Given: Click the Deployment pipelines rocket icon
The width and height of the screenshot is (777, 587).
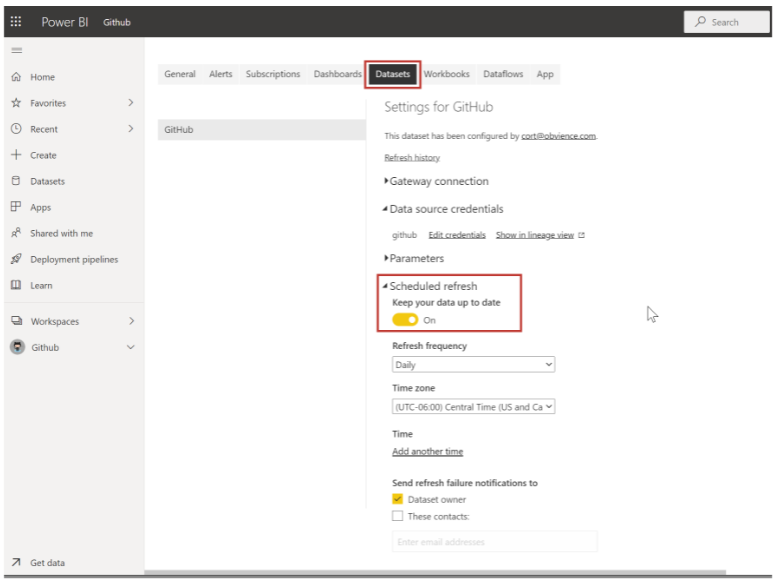Looking at the screenshot, I should tap(16, 259).
